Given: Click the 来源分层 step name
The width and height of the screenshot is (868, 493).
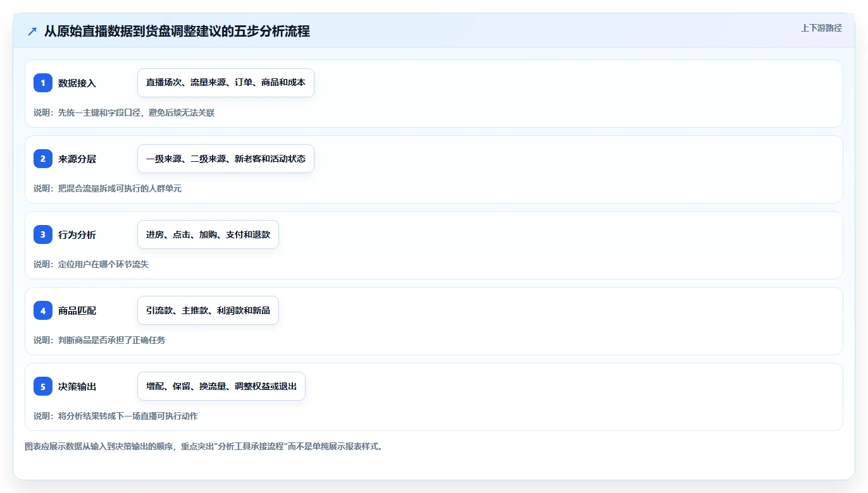Looking at the screenshot, I should click(x=77, y=159).
